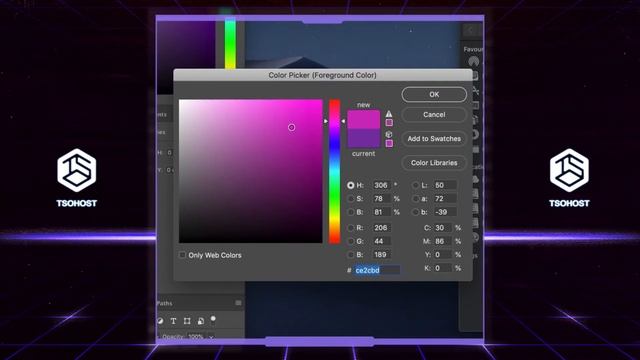
Task: Click the Cancel button
Action: pos(434,115)
